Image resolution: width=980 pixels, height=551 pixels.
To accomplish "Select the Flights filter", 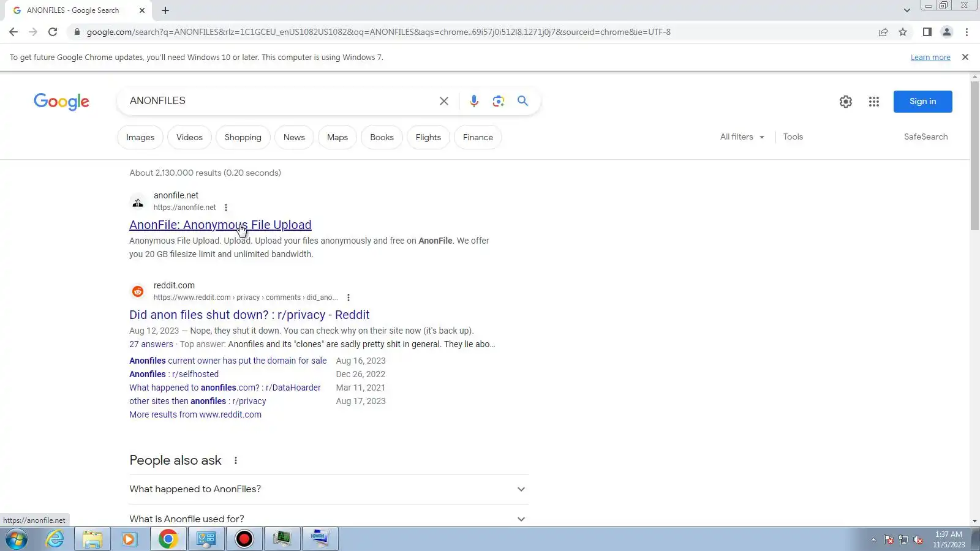I will 428,137.
